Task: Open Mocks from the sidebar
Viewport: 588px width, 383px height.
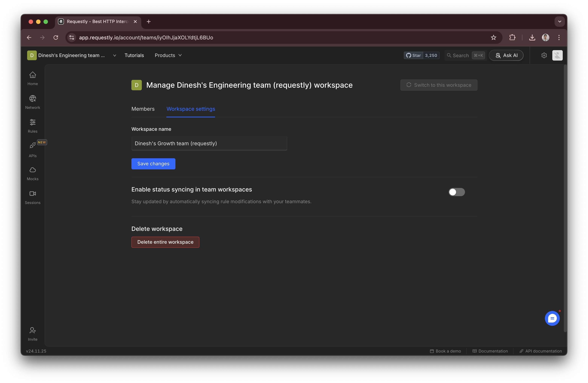Action: point(33,173)
